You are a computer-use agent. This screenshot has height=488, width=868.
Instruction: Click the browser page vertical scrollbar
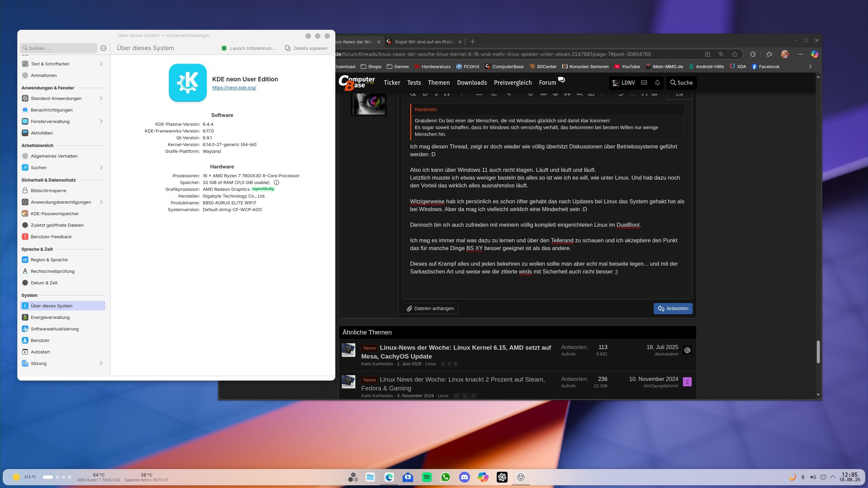[x=818, y=352]
